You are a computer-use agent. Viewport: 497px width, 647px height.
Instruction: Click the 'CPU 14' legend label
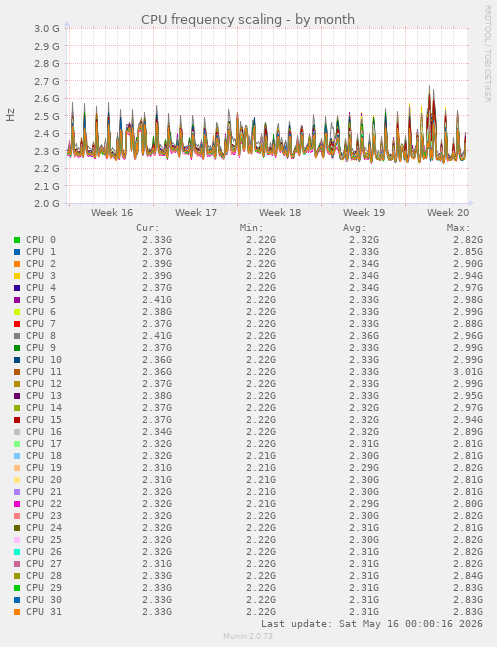44,408
